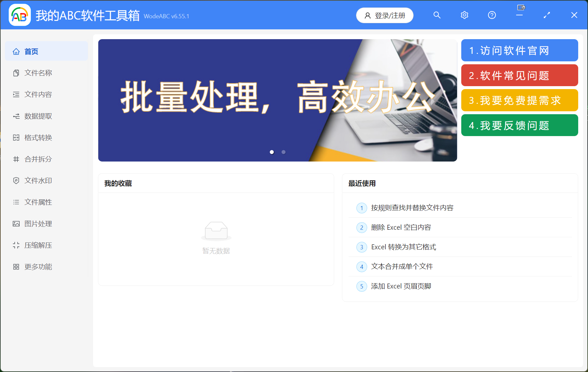Select the 格式转换 function
Image resolution: width=588 pixels, height=372 pixels.
(38, 137)
